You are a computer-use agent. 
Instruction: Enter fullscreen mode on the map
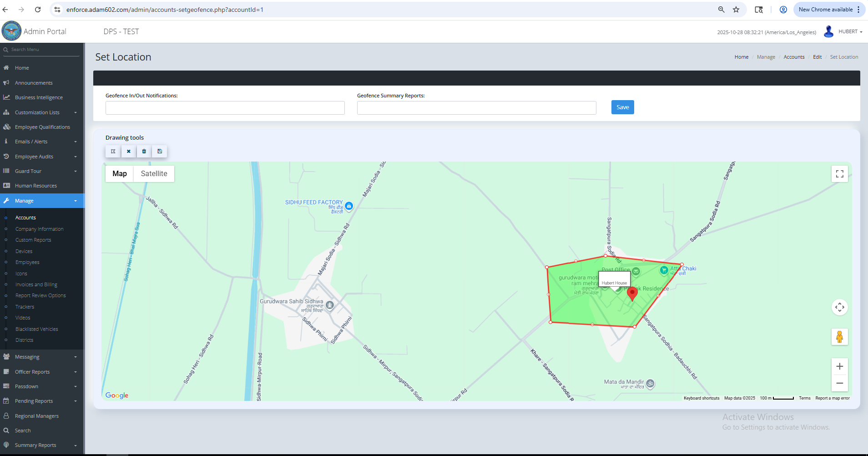[x=839, y=173]
